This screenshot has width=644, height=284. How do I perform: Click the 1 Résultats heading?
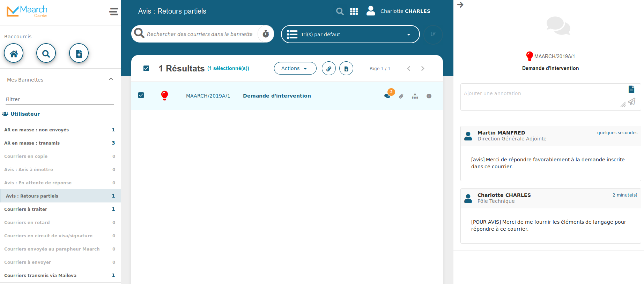(x=182, y=68)
